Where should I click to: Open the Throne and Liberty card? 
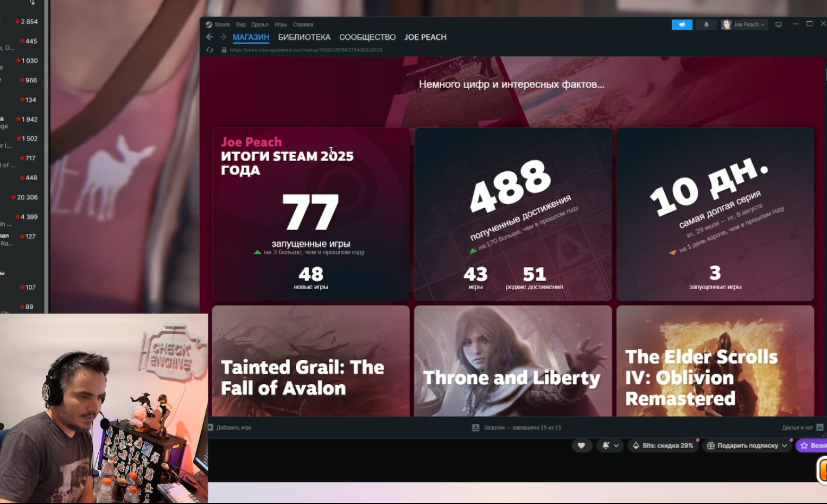point(513,361)
